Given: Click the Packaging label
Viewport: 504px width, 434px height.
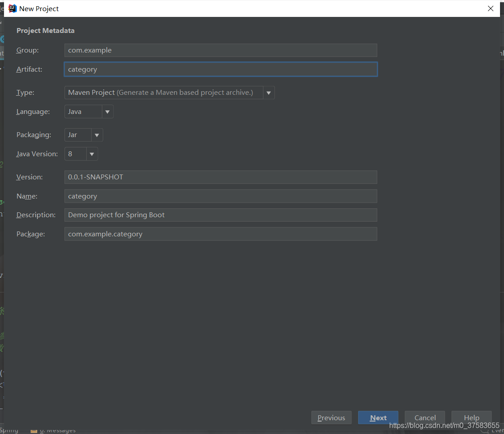Looking at the screenshot, I should (x=34, y=135).
